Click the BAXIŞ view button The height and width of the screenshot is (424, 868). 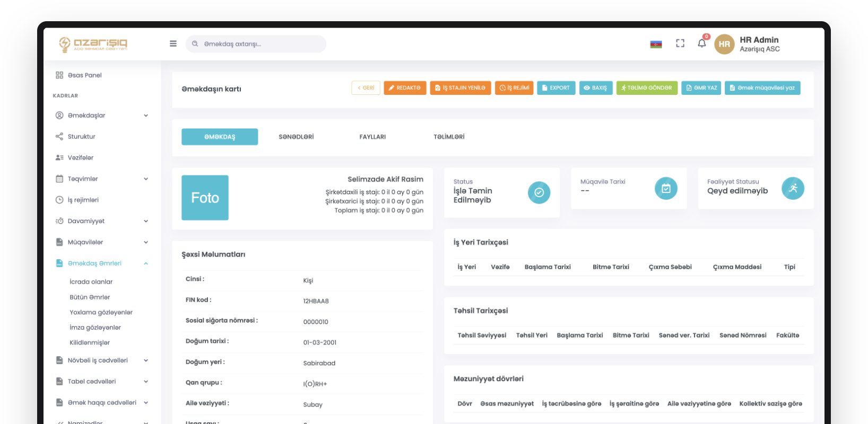click(596, 88)
